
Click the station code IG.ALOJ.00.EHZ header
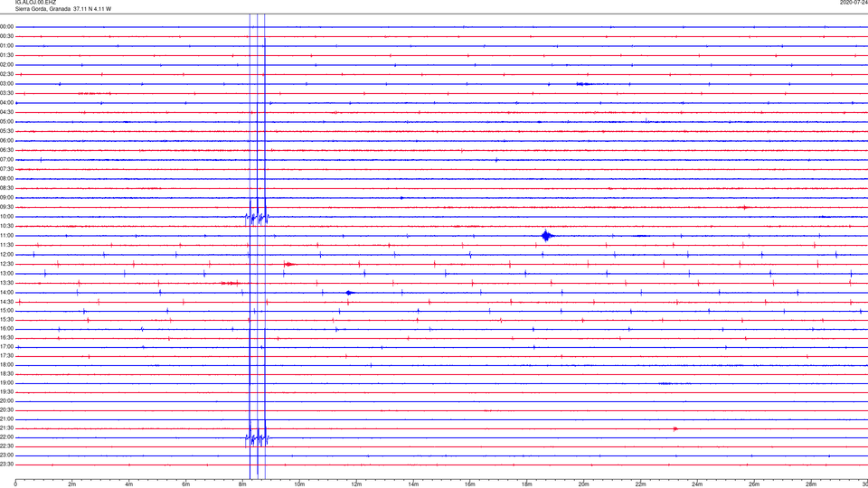coord(35,2)
